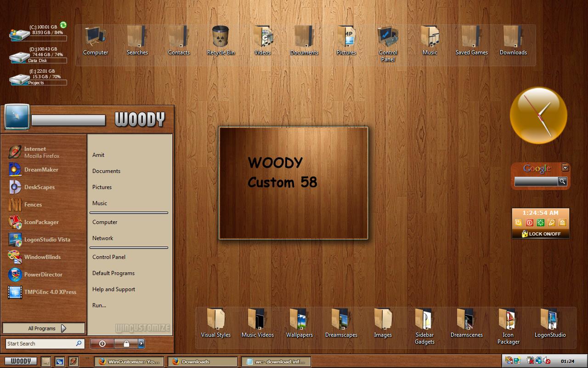Toggle the LOCK ON/OFF gadget button
The width and height of the screenshot is (588, 368).
click(541, 234)
